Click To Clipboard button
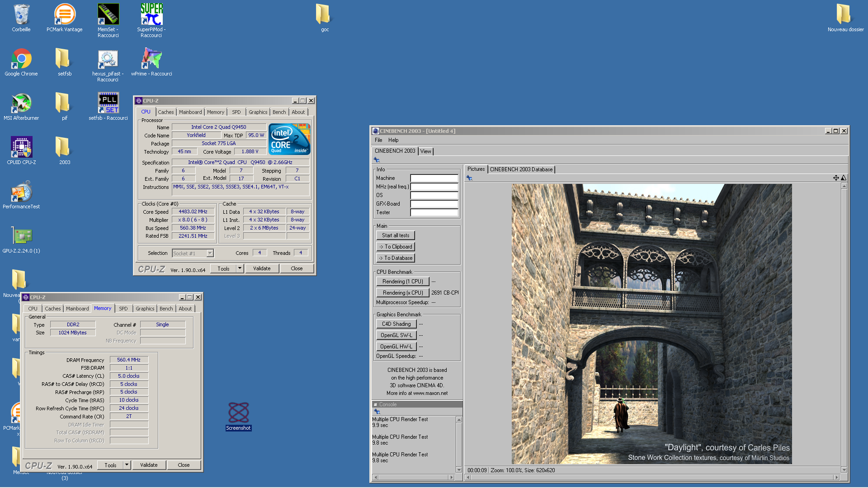The height and width of the screenshot is (488, 868). [396, 247]
